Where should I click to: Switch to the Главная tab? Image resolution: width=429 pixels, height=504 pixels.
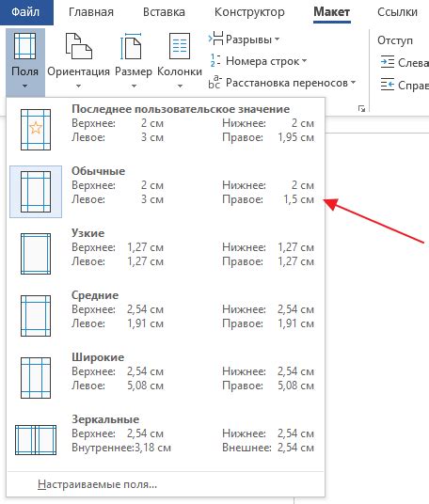(91, 12)
